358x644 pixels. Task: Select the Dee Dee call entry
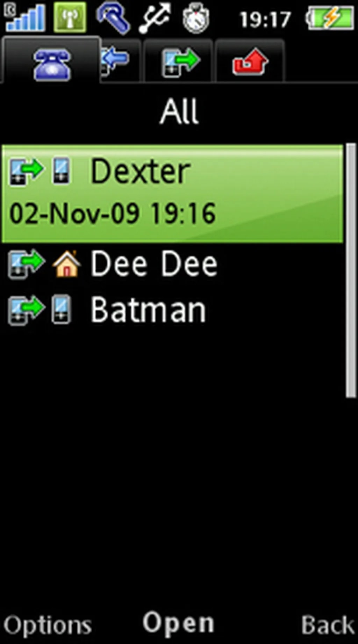(173, 264)
